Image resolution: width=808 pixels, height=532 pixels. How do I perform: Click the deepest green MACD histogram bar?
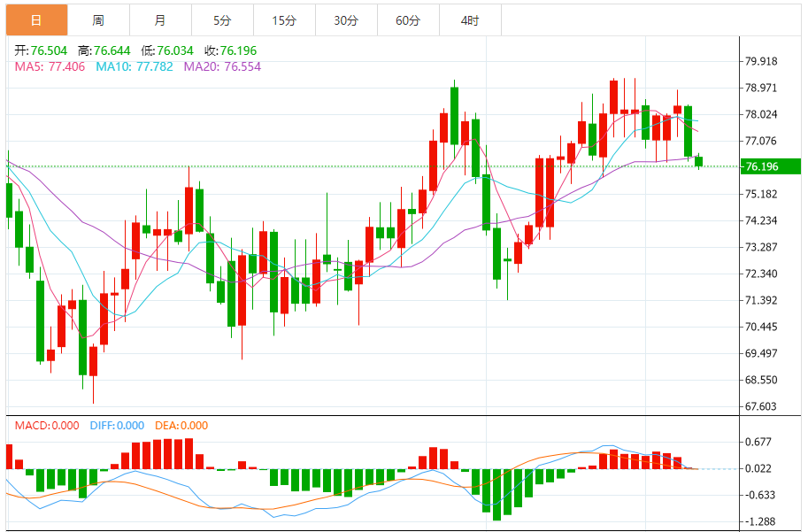(x=496, y=494)
